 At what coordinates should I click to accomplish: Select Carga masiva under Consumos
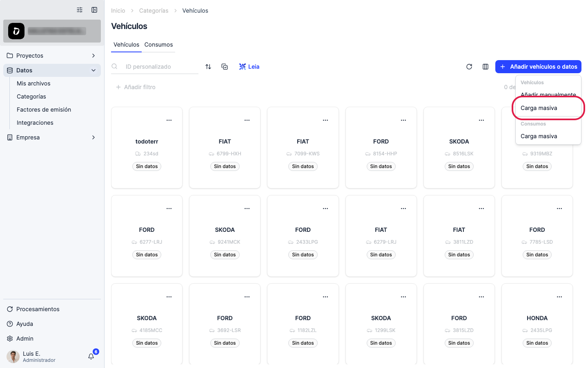click(548, 136)
